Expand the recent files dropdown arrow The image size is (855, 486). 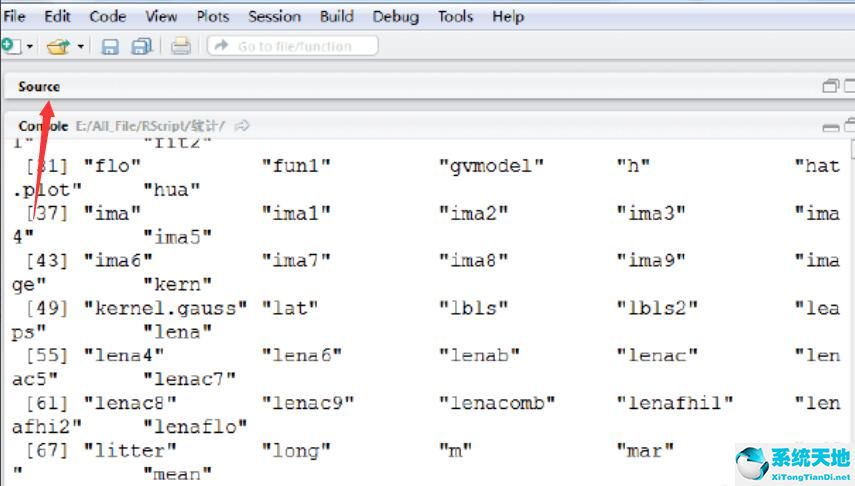pos(80,47)
